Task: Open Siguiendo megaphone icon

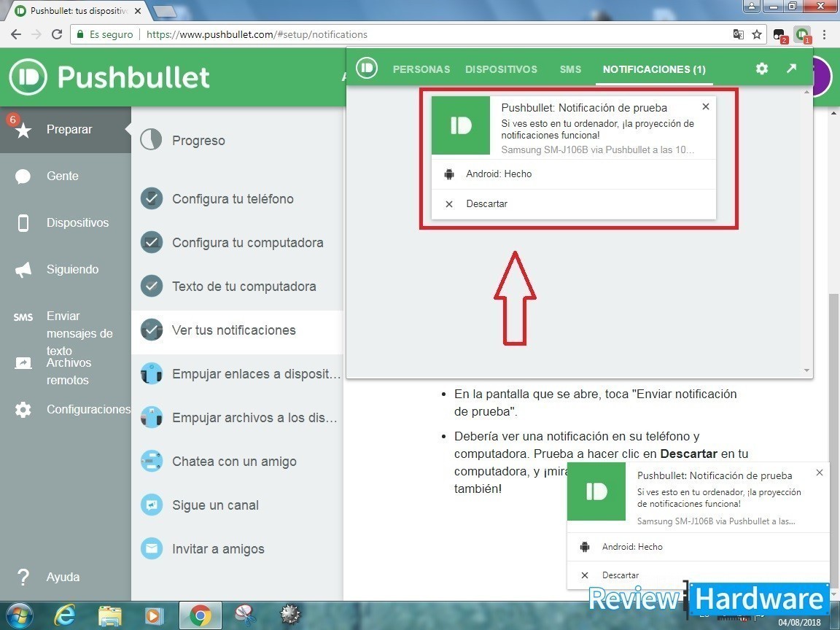Action: [23, 270]
